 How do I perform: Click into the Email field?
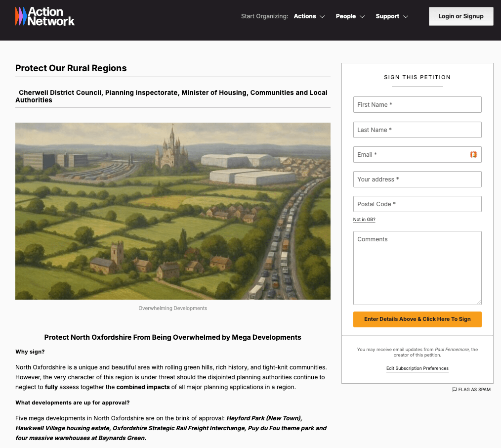410,155
